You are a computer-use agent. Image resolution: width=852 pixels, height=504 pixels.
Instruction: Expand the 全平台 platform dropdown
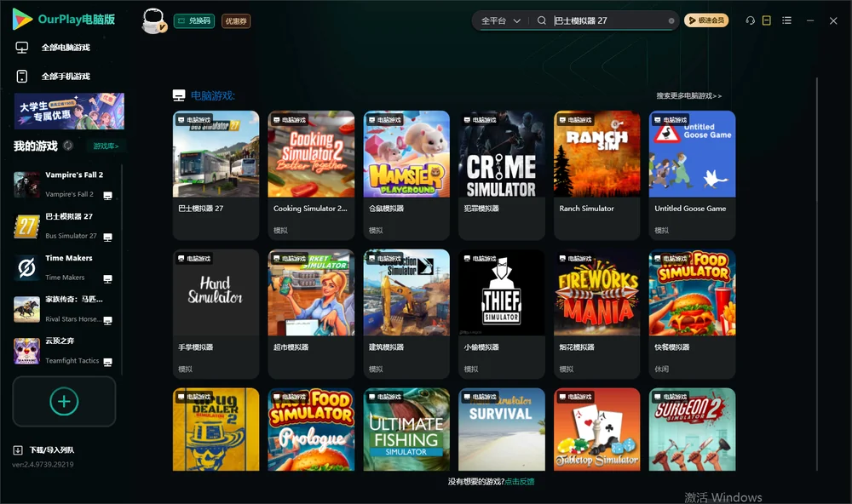click(500, 20)
